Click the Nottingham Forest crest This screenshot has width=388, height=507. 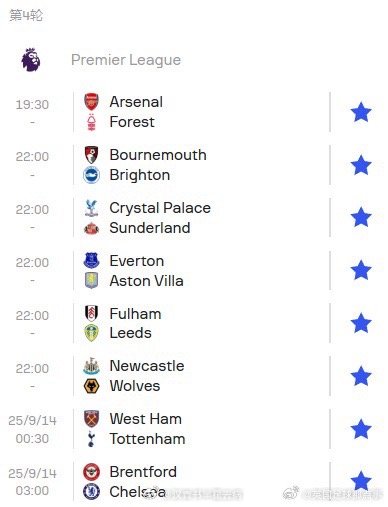[x=91, y=122]
